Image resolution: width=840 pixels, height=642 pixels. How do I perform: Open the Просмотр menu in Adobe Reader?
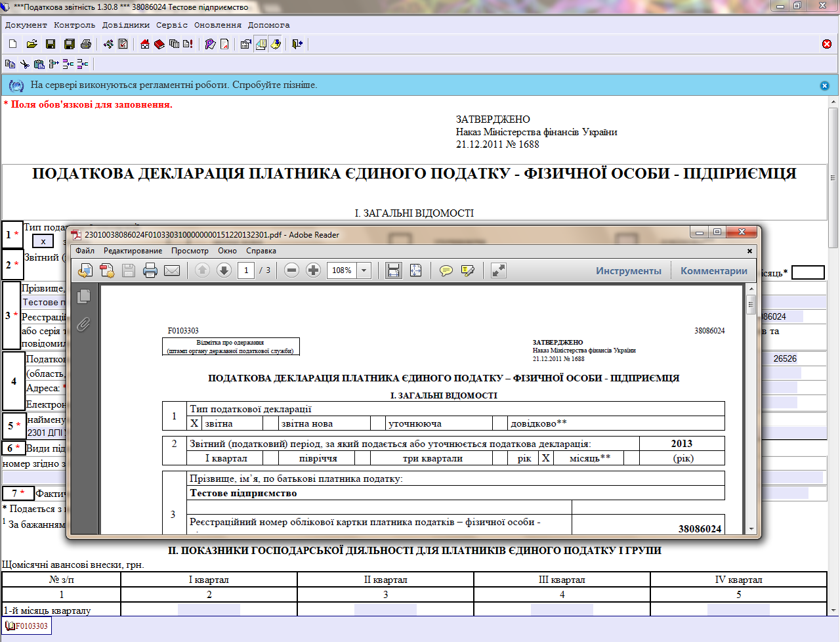coord(190,251)
